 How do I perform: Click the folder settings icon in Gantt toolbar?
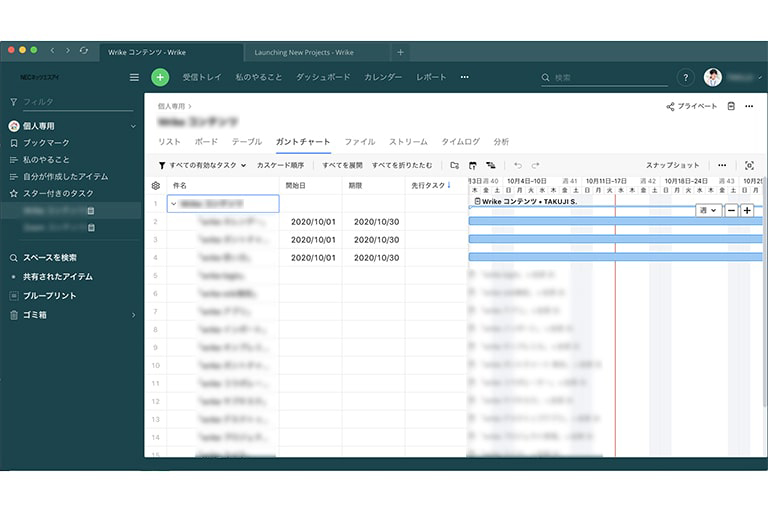pyautogui.click(x=455, y=165)
